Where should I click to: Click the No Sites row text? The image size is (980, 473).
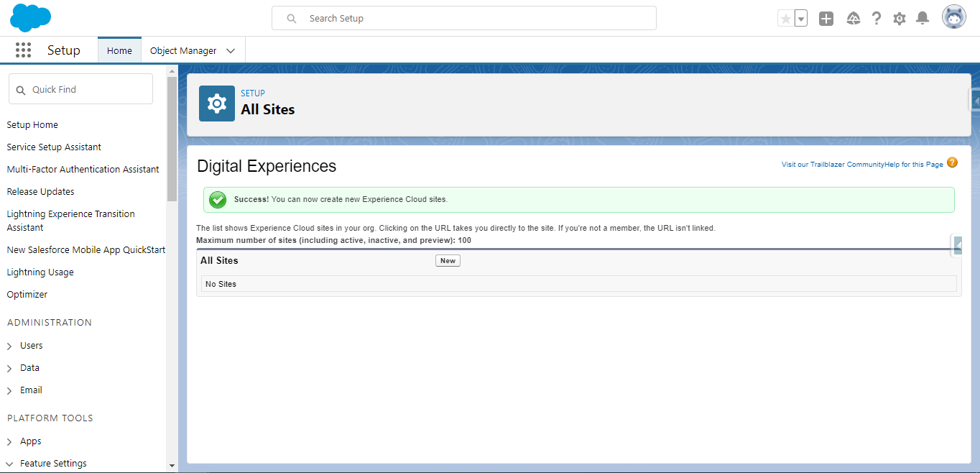(221, 284)
